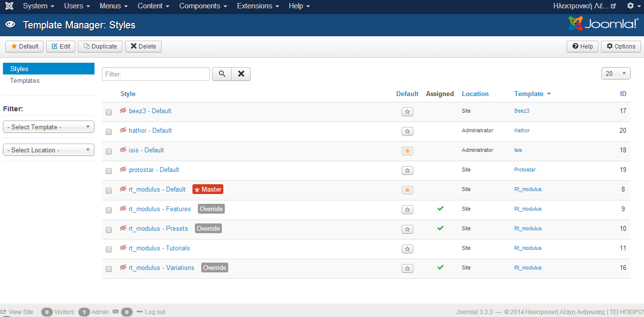Sort by the Template column header
Viewport: 644px width, 317px height.
(529, 94)
